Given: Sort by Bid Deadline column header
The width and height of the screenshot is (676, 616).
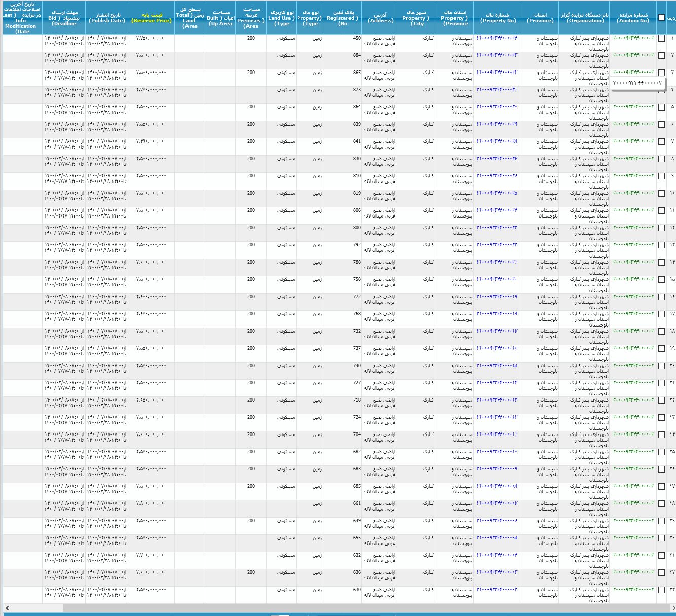Looking at the screenshot, I should click(x=64, y=18).
